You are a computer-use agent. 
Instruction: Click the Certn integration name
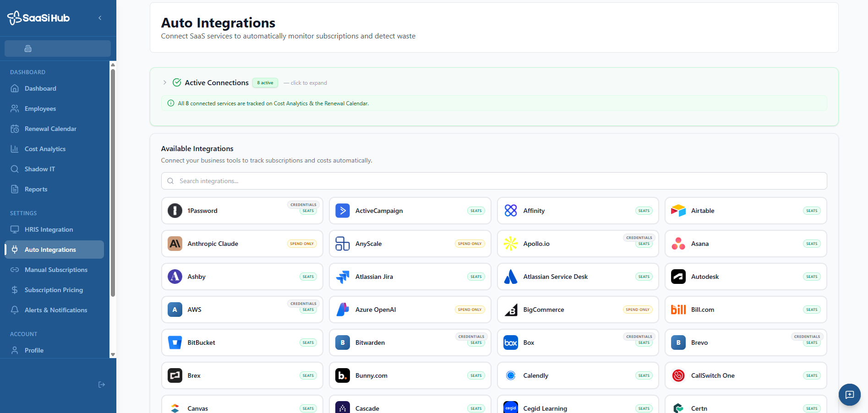point(699,408)
